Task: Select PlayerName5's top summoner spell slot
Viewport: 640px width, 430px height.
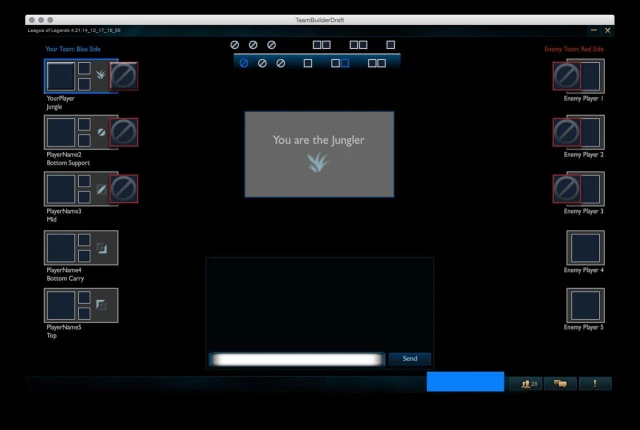Action: (x=84, y=297)
